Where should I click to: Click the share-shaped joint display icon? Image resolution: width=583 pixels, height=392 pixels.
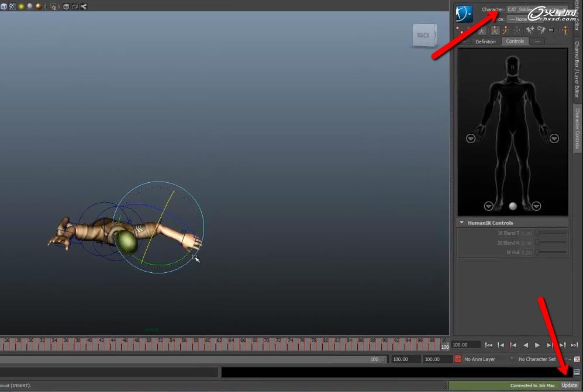tap(84, 6)
